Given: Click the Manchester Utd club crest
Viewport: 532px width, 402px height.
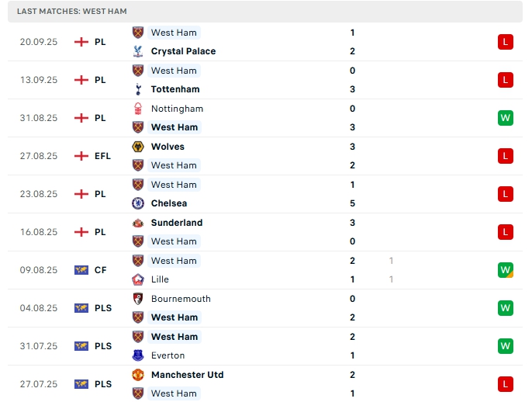Looking at the screenshot, I should tap(139, 375).
